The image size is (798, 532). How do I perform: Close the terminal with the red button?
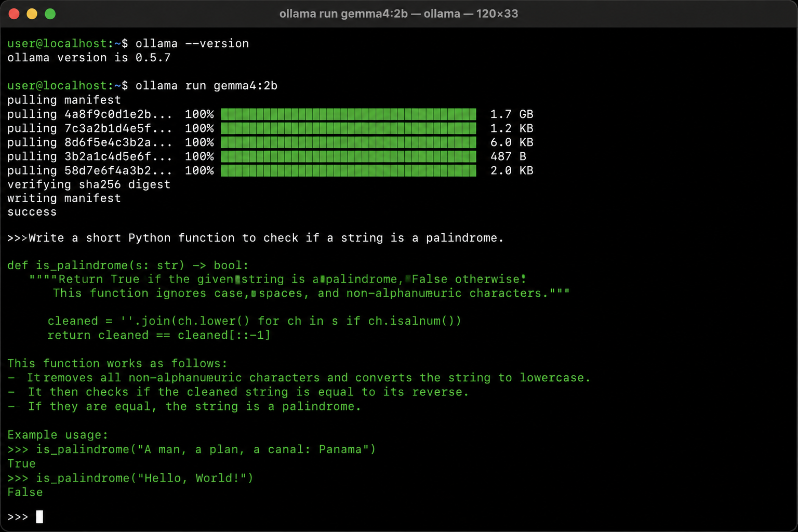pyautogui.click(x=14, y=14)
